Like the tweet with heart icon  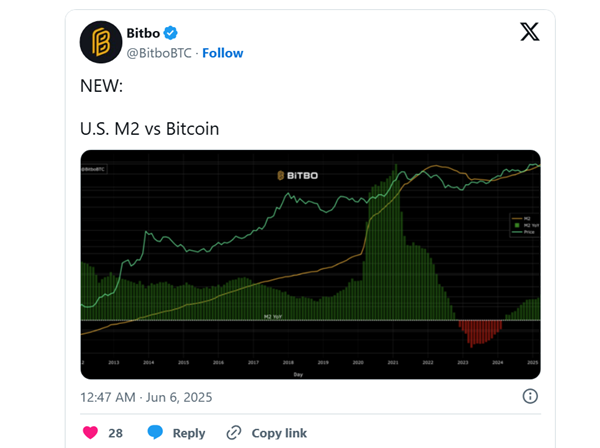91,433
